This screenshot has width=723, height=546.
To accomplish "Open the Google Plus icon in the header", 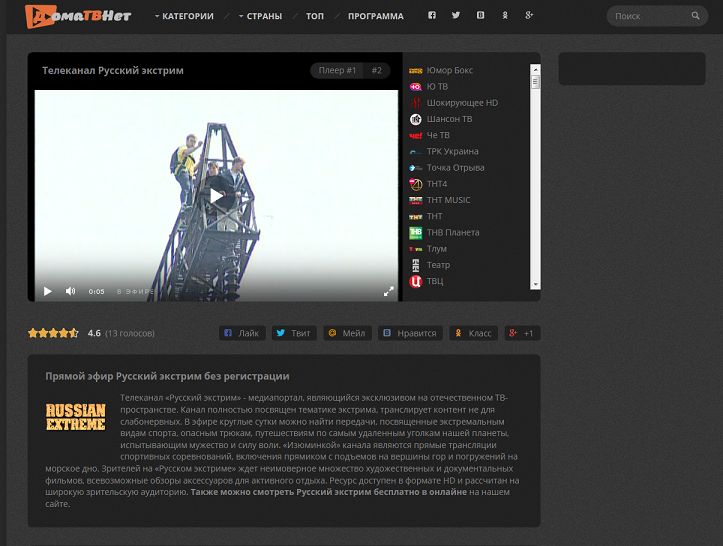I will click(529, 15).
